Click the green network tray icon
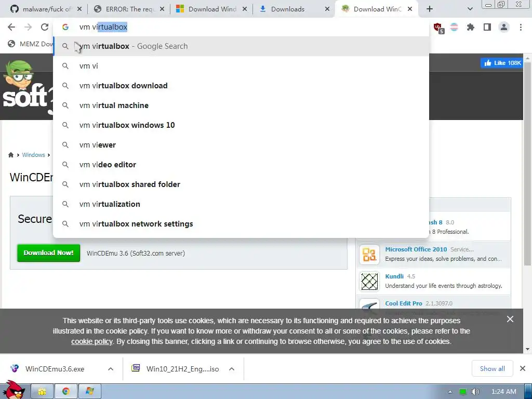 [463, 392]
